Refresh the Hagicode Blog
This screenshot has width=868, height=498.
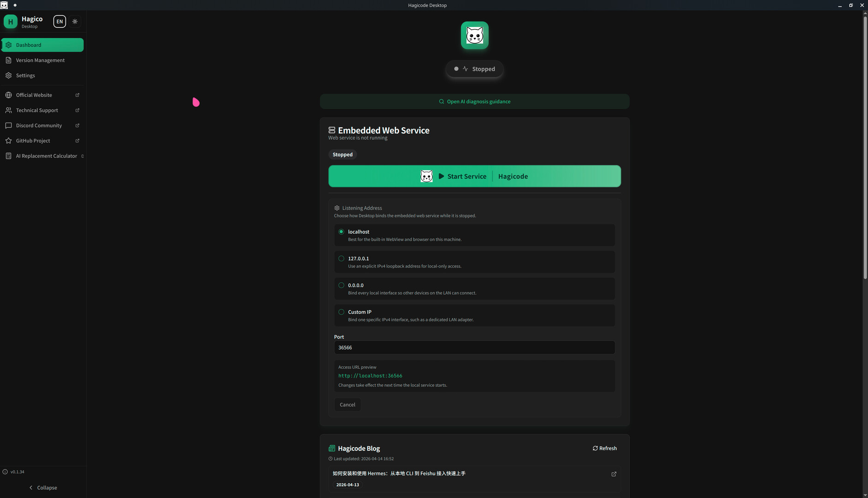604,448
